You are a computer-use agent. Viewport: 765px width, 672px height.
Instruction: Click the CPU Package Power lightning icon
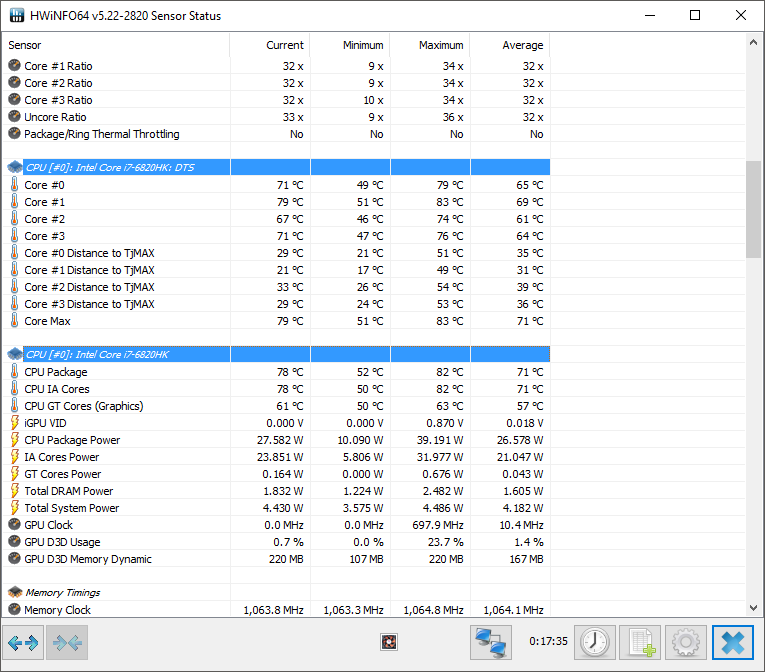tap(15, 440)
